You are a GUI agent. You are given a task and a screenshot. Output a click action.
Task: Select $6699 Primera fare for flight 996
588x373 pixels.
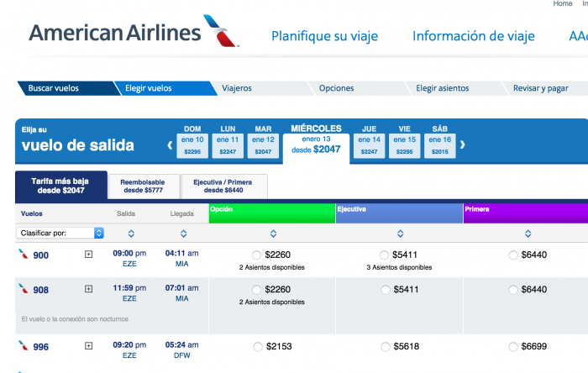(x=513, y=347)
